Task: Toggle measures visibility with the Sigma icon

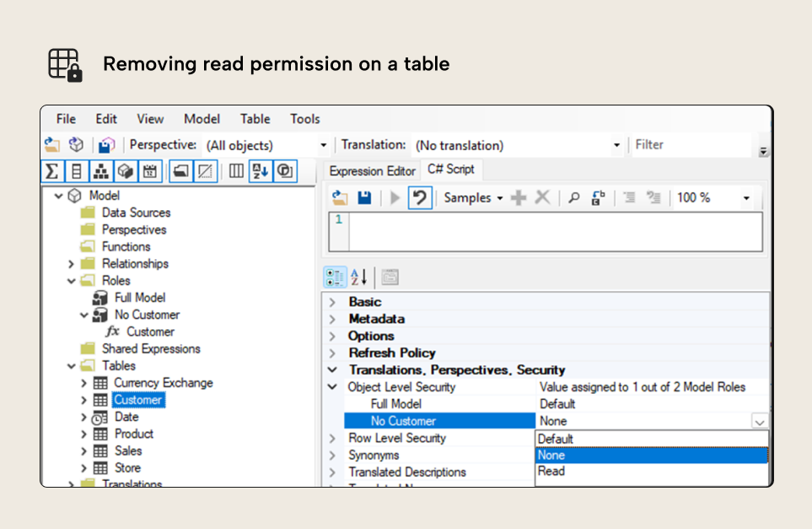Action: coord(51,171)
